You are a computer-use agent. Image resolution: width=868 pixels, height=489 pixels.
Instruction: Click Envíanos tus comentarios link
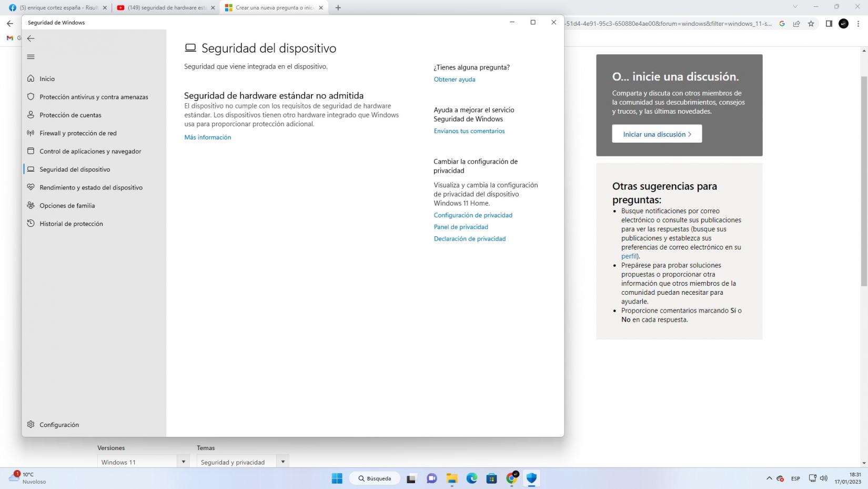click(x=469, y=131)
